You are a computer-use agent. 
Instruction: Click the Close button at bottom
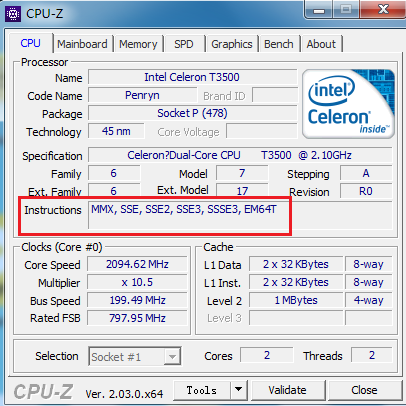(x=364, y=390)
